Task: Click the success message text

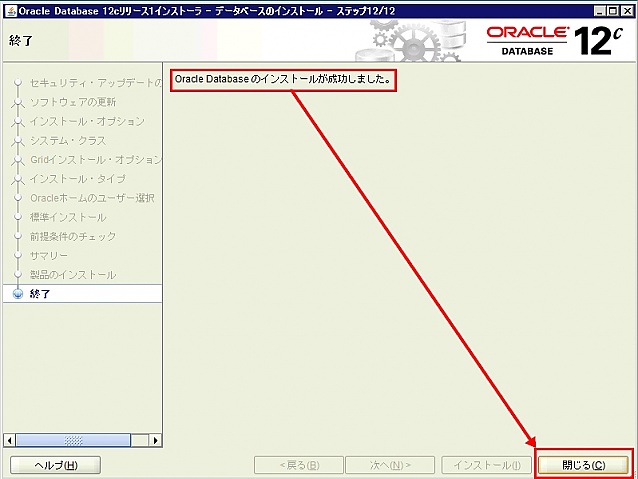Action: [x=283, y=79]
